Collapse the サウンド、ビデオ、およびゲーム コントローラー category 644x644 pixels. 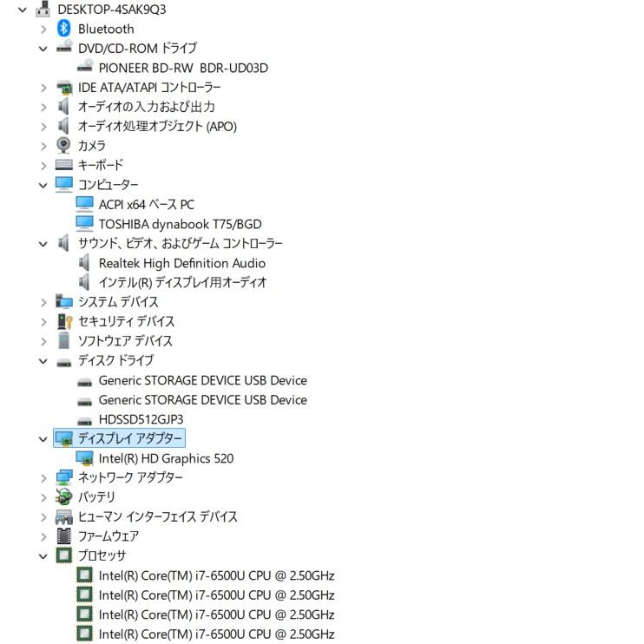tap(43, 244)
